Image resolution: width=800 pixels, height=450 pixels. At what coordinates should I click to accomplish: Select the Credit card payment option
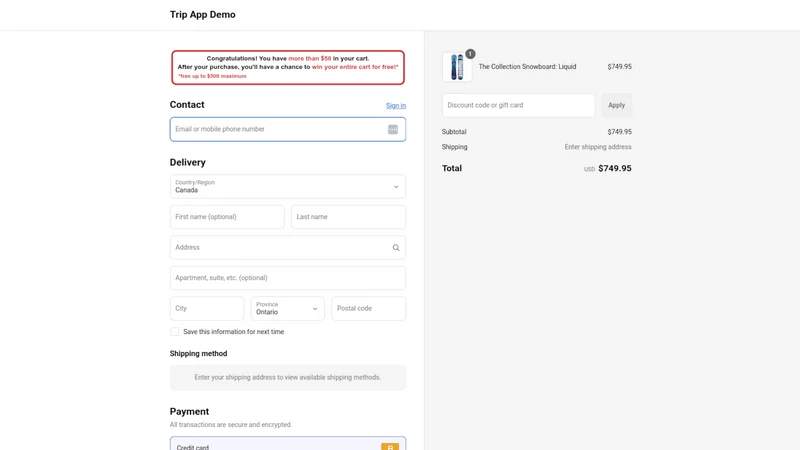pos(288,444)
